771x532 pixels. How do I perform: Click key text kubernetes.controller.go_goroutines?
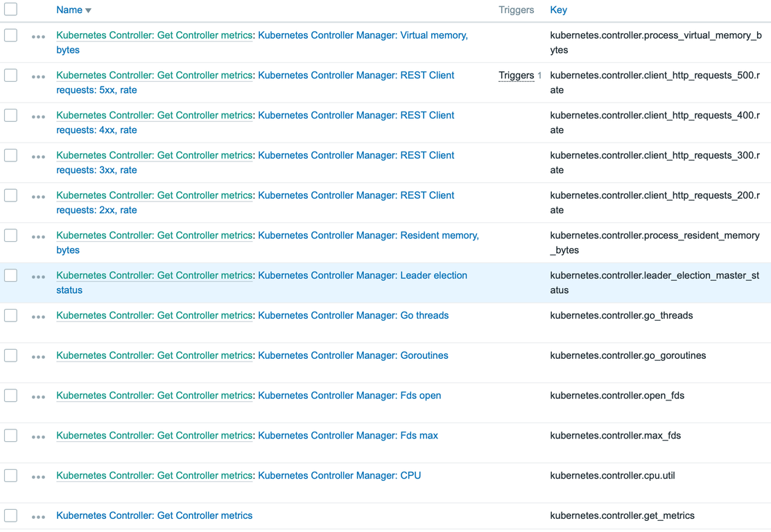(x=628, y=355)
